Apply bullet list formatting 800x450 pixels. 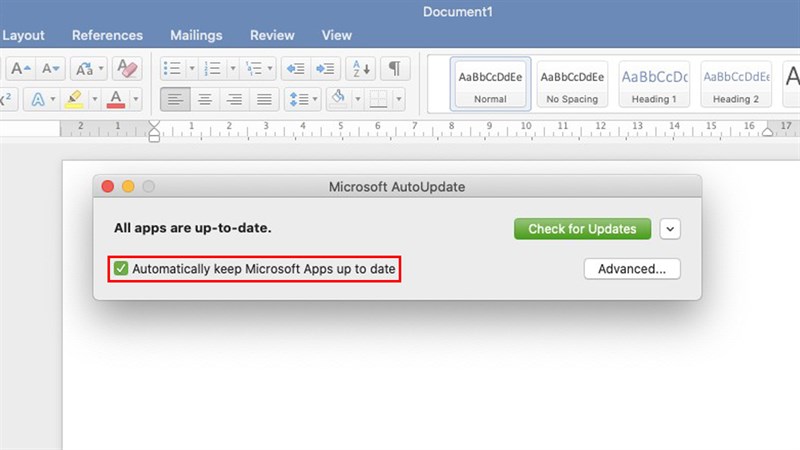[172, 68]
